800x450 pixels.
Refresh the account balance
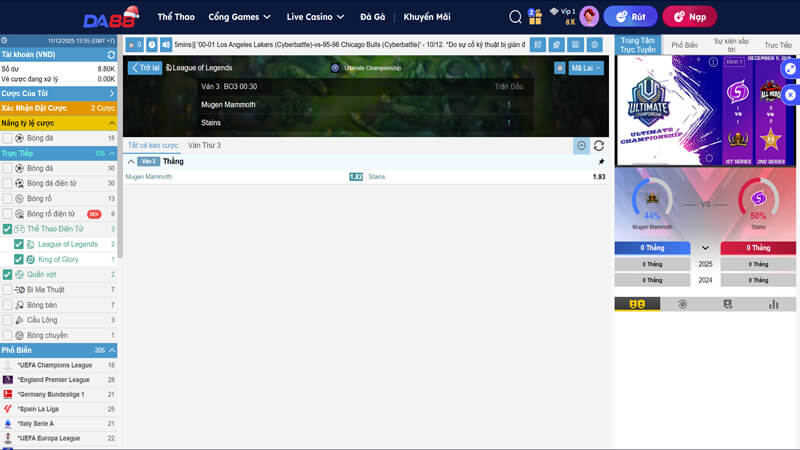111,55
